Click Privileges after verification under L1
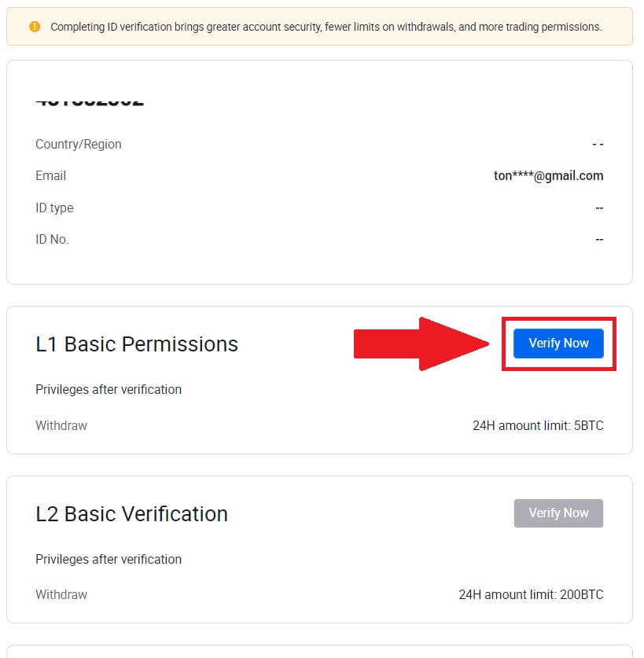This screenshot has width=644, height=658. coord(109,389)
